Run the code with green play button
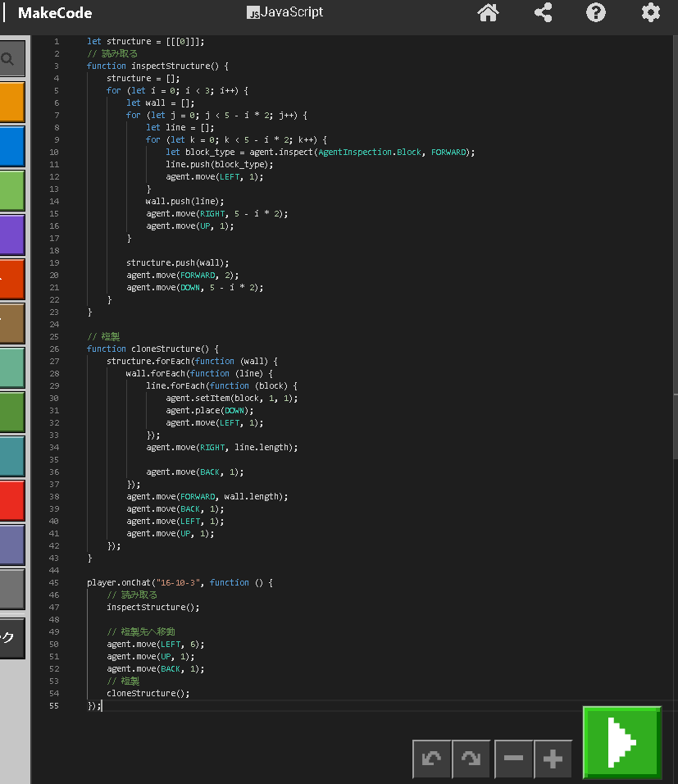The width and height of the screenshot is (678, 784). (x=621, y=742)
